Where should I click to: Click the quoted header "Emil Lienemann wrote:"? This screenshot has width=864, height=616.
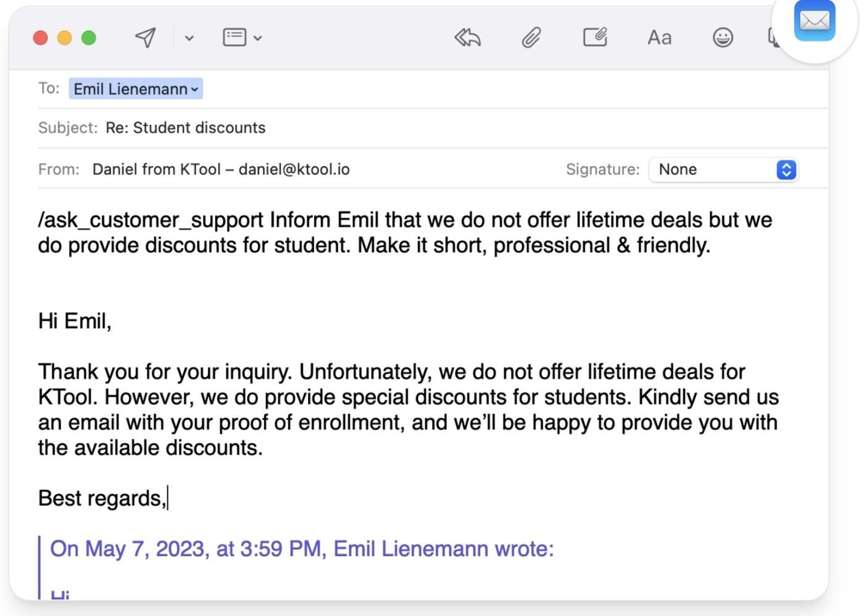(x=443, y=549)
